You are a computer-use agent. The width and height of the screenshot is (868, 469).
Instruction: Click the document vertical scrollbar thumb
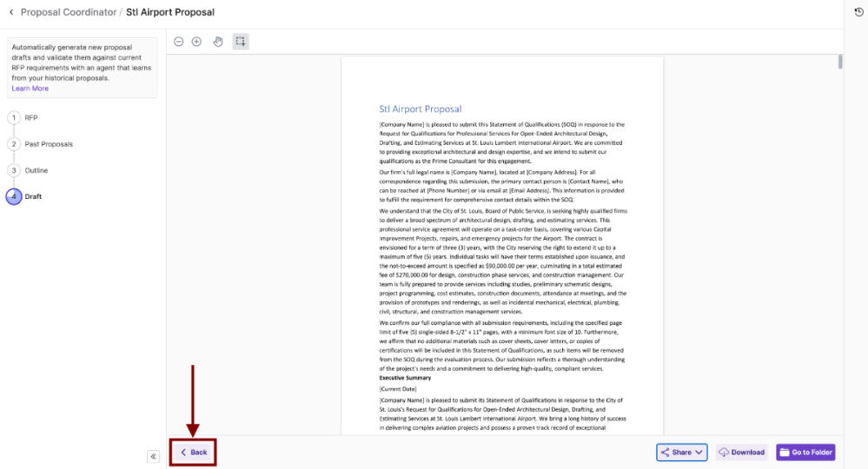pyautogui.click(x=840, y=62)
